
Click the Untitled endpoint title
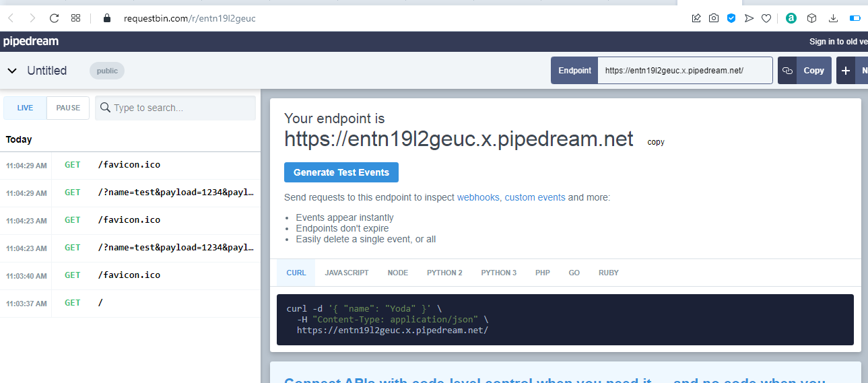coord(47,71)
